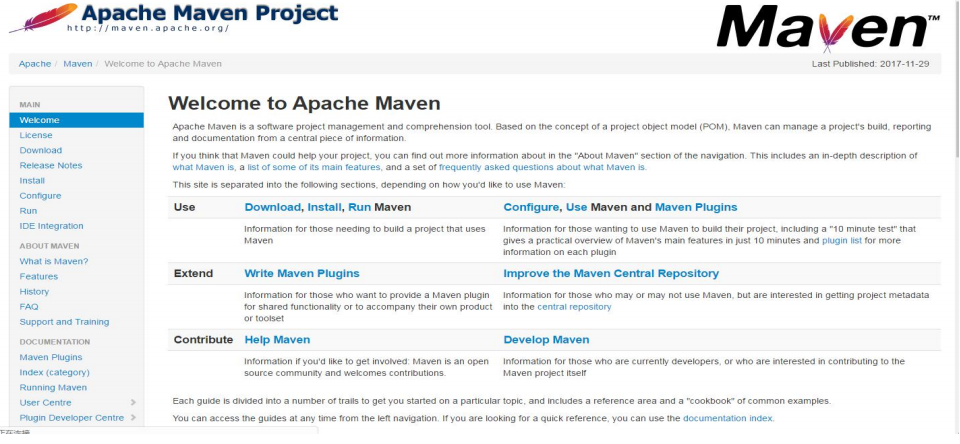Image resolution: width=960 pixels, height=444 pixels.
Task: Follow the 'central repository' inline link
Action: pos(574,307)
